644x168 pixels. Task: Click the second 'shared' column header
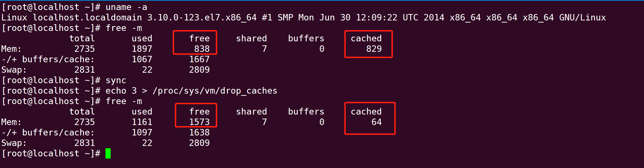(251, 112)
